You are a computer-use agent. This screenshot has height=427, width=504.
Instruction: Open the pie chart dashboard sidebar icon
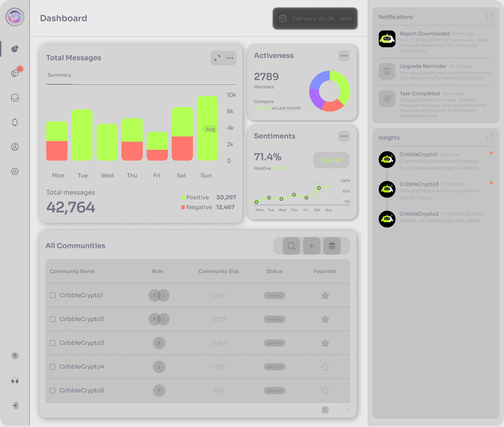pyautogui.click(x=15, y=49)
